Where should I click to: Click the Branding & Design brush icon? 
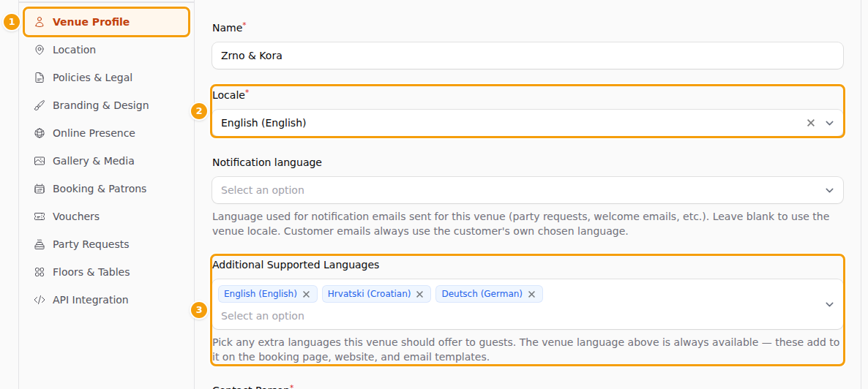pyautogui.click(x=40, y=105)
